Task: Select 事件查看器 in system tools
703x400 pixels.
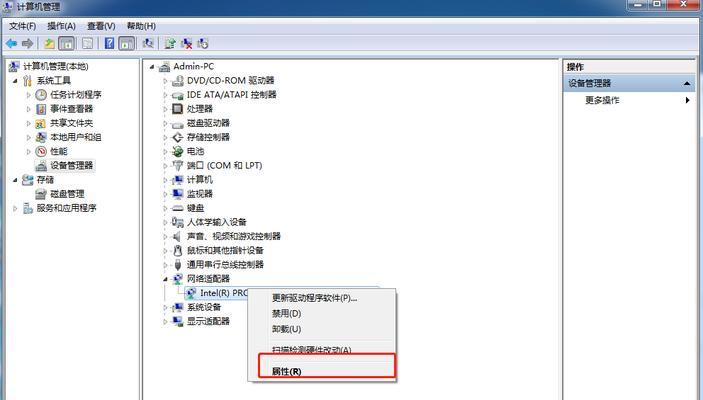Action: pos(71,109)
